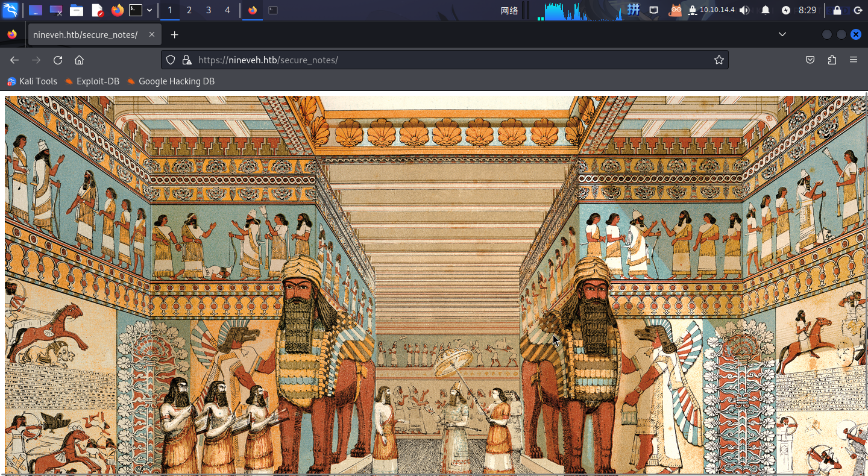The height and width of the screenshot is (476, 868).
Task: Bookmark this page with the star
Action: [719, 60]
